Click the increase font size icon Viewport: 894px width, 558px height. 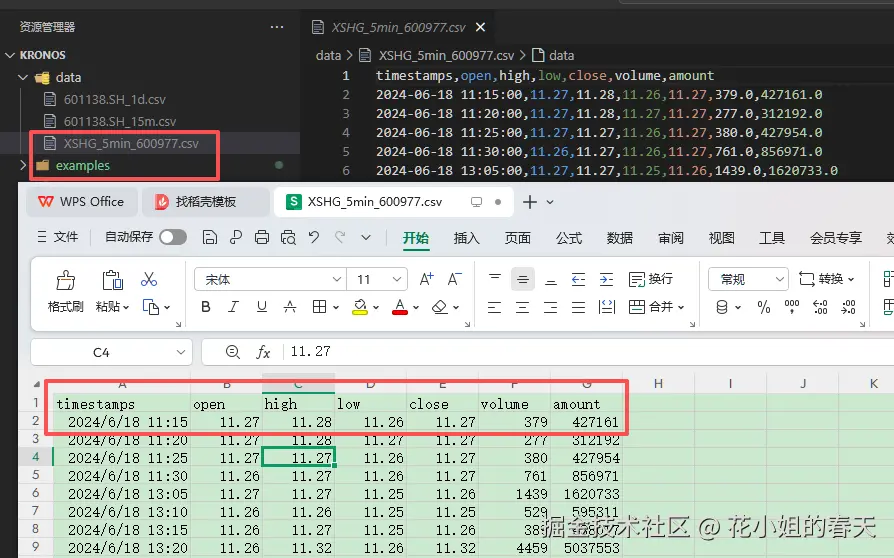tap(427, 279)
